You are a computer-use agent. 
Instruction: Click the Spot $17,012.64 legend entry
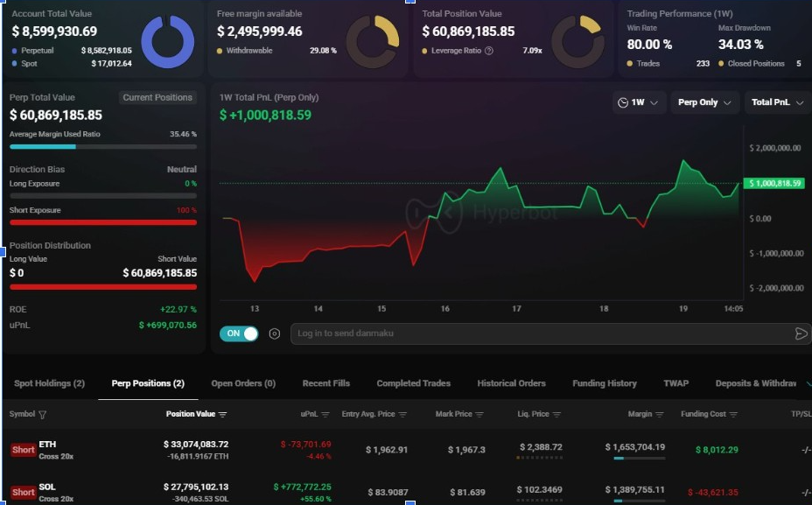pyautogui.click(x=72, y=64)
